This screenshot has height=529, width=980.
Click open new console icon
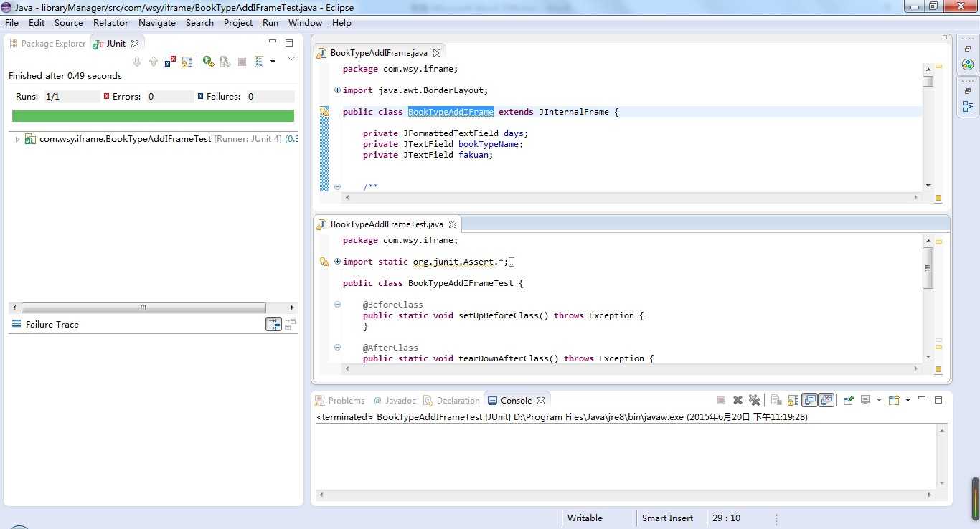click(894, 400)
